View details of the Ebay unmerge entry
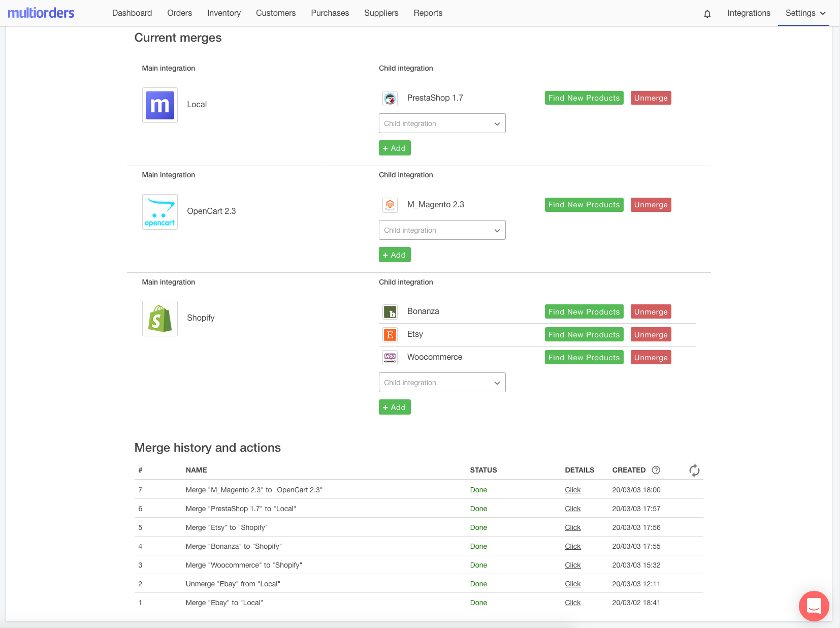The height and width of the screenshot is (628, 840). click(x=572, y=584)
